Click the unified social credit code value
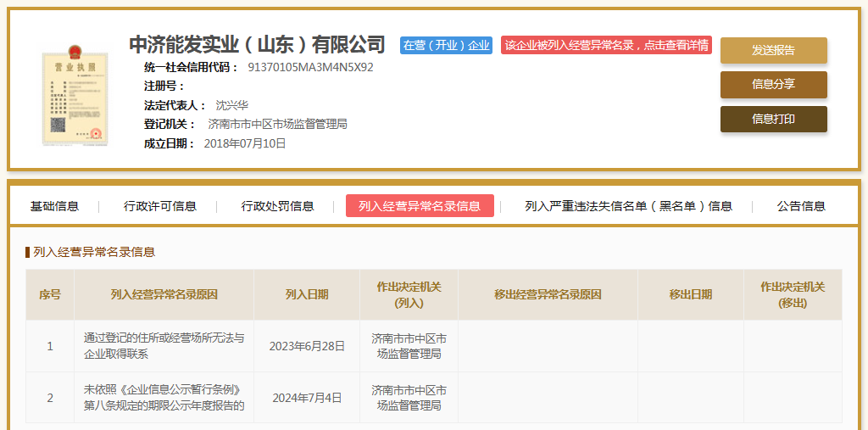 coord(310,67)
